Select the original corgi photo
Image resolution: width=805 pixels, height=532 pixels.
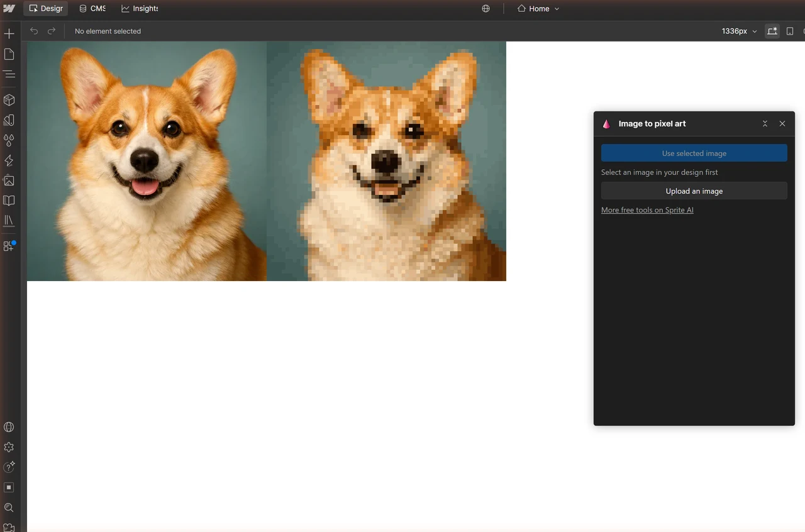tap(147, 161)
